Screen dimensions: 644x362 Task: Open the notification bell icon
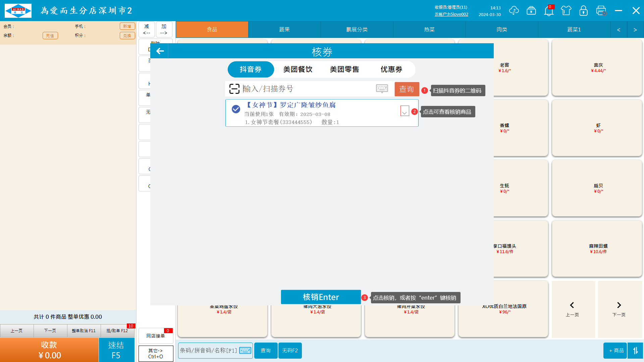point(549,11)
